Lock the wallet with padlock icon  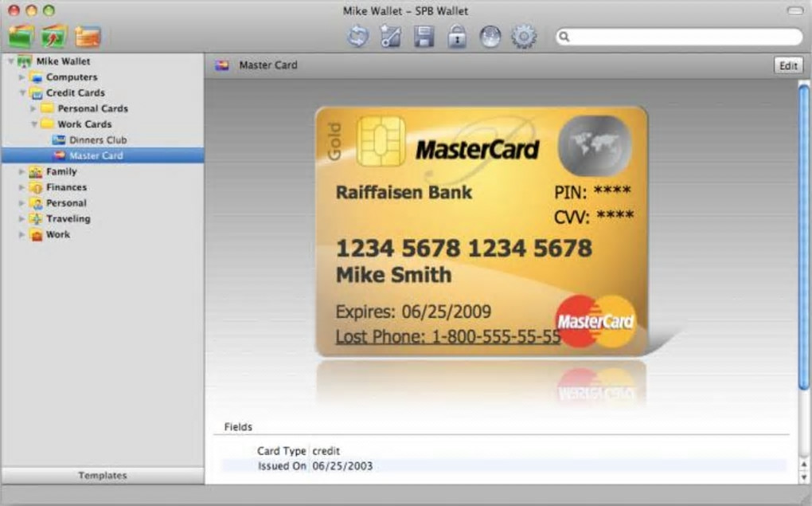(x=457, y=37)
